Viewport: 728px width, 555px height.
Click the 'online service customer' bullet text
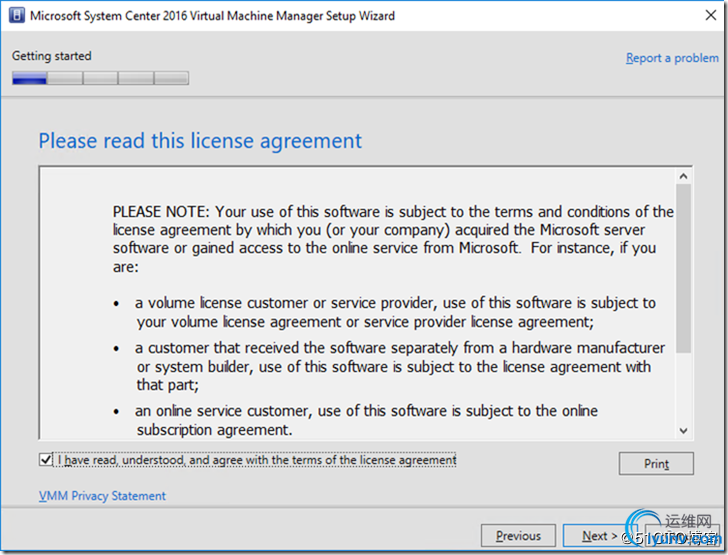pyautogui.click(x=366, y=420)
